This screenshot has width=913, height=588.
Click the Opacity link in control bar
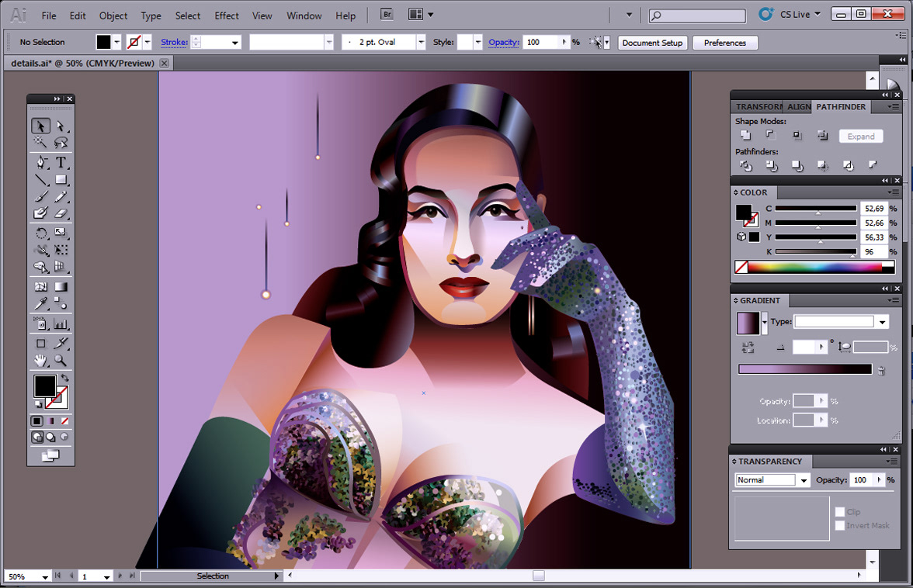point(504,42)
